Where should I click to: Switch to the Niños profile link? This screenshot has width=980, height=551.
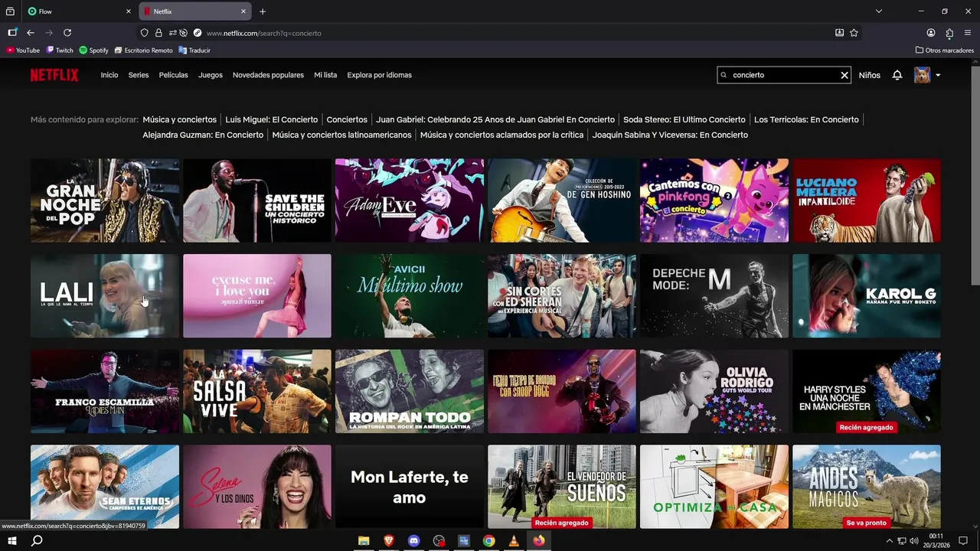point(870,75)
